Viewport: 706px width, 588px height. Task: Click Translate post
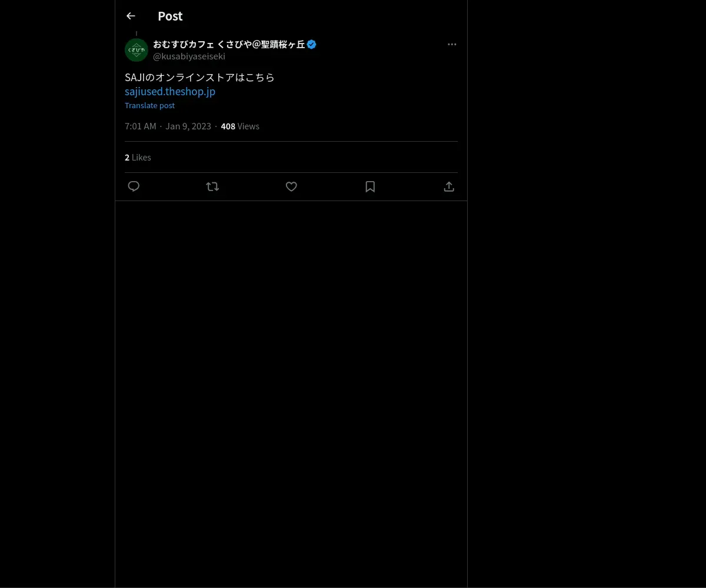click(x=149, y=105)
